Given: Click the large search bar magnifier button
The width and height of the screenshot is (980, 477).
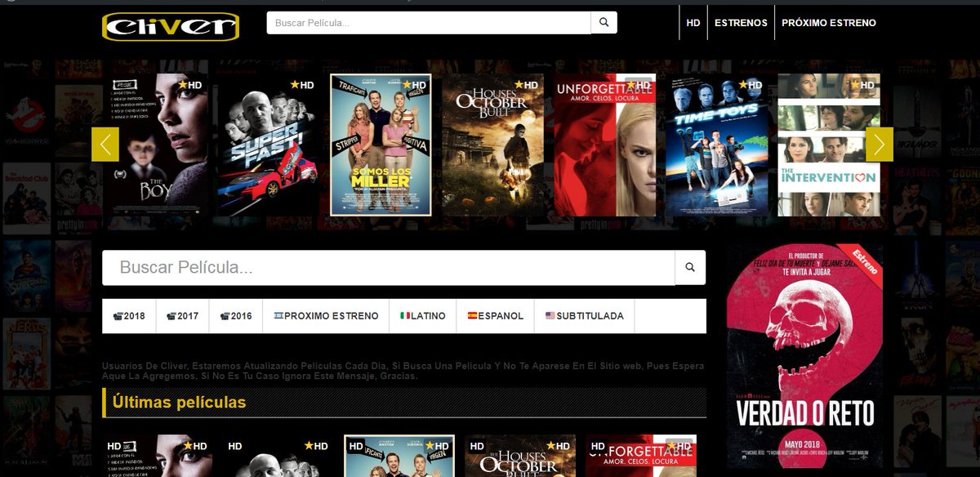Looking at the screenshot, I should point(690,267).
